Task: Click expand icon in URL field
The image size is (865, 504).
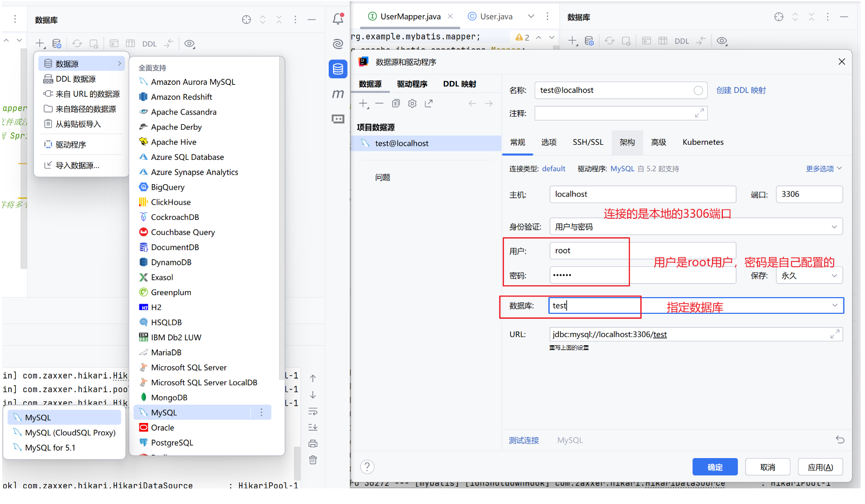Action: [x=835, y=334]
